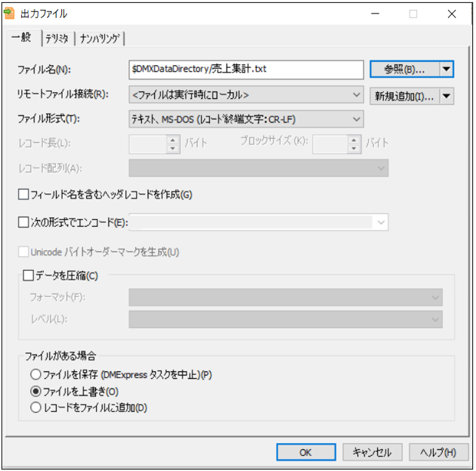
Task: Select ファイルを保存 (タスクを中止) radio option
Action: 35,374
